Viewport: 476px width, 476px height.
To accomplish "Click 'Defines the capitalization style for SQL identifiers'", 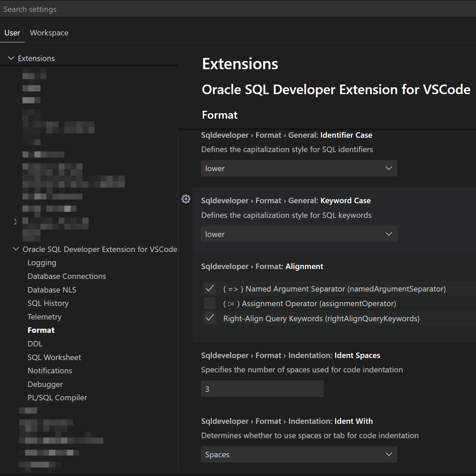I will tap(287, 149).
